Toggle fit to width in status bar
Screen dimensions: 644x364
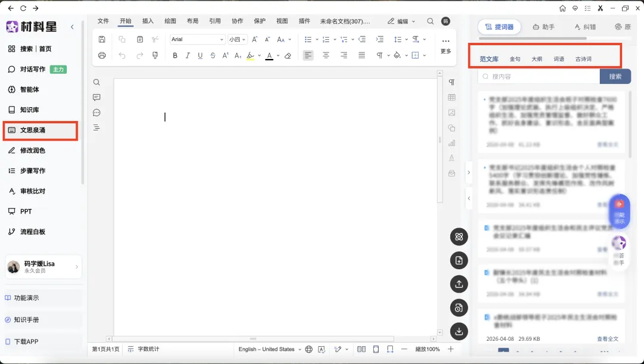click(390, 349)
